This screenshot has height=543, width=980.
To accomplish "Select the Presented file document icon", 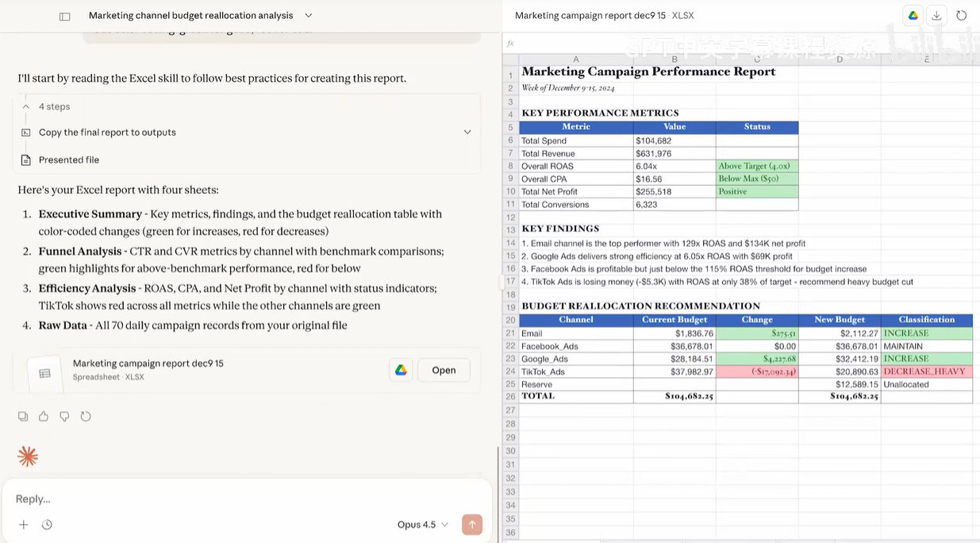I will coord(26,160).
